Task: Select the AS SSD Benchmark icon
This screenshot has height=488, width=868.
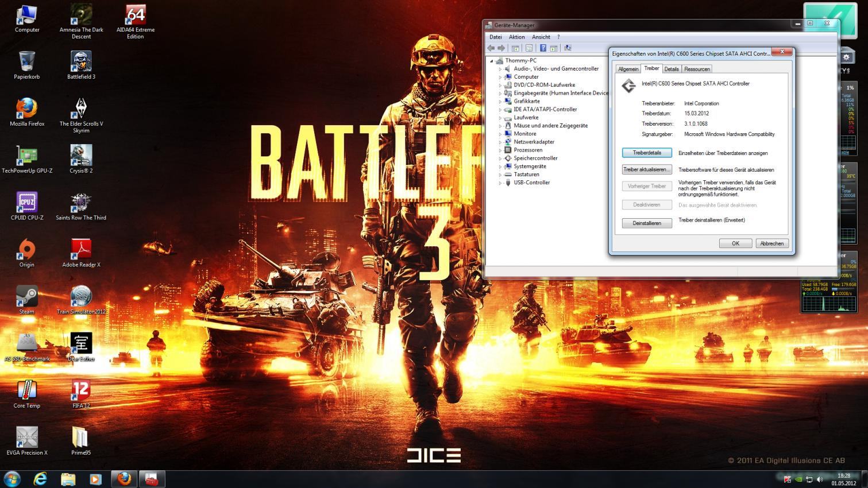Action: (x=27, y=347)
